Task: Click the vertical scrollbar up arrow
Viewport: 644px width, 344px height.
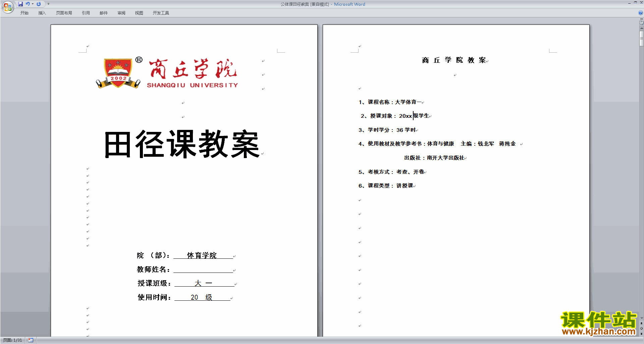Action: coord(641,29)
